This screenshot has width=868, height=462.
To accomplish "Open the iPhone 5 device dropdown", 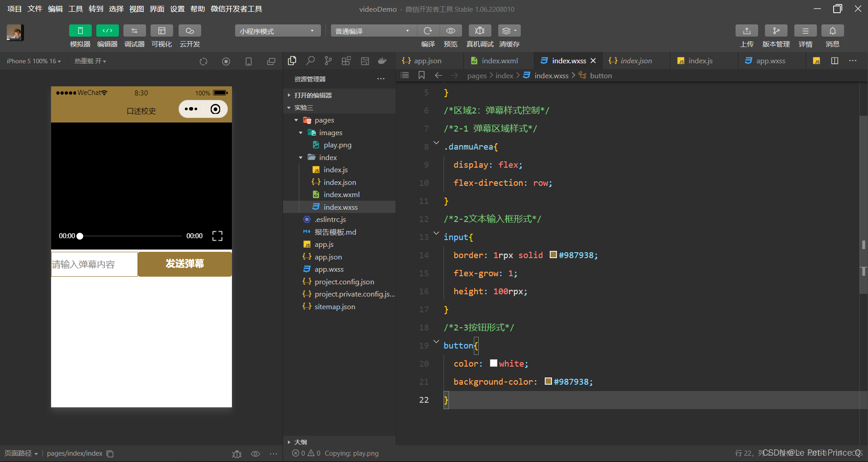I will (x=33, y=61).
